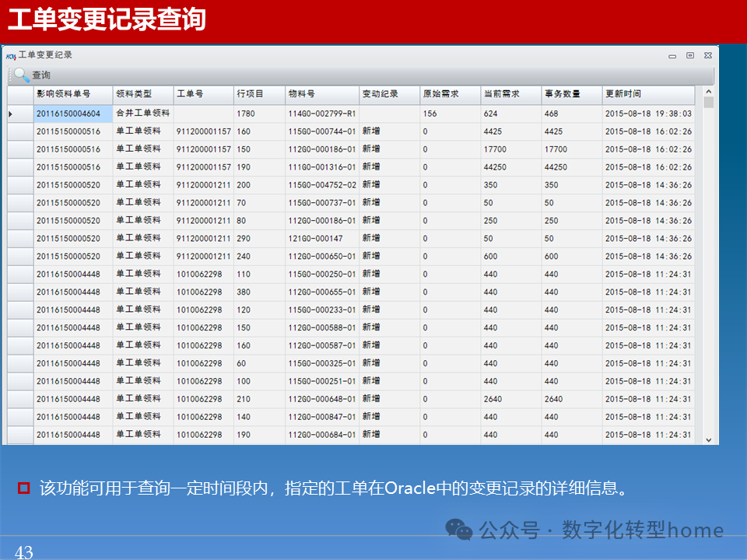Click the 查询 toolbar button label
The height and width of the screenshot is (560, 747).
pyautogui.click(x=41, y=75)
